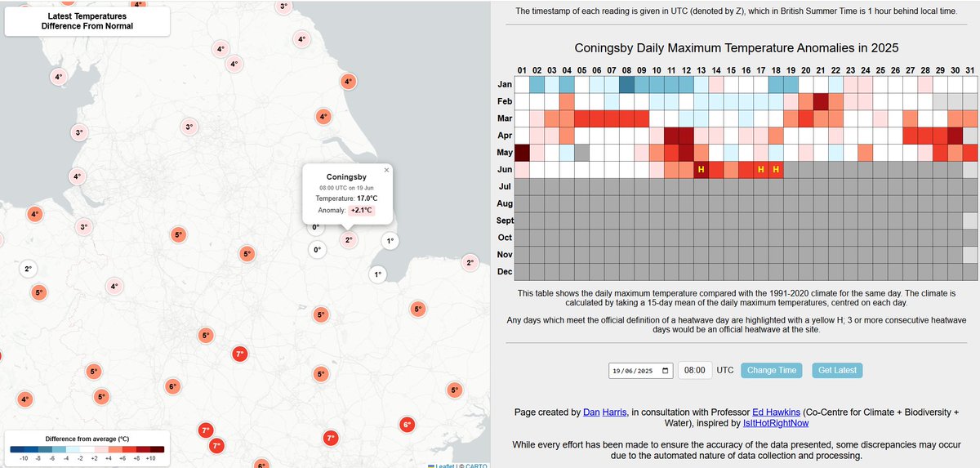
Task: Select the H heatwave cell for Jun 13
Action: tap(701, 169)
